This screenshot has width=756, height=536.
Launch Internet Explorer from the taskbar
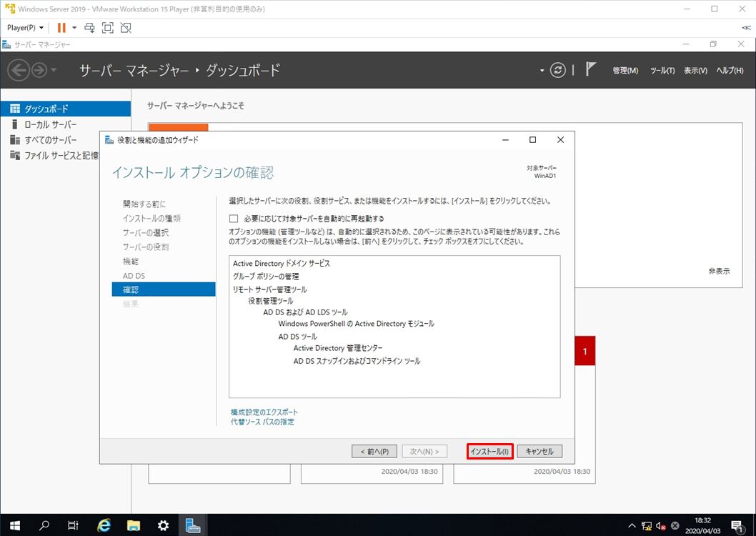coord(104,525)
